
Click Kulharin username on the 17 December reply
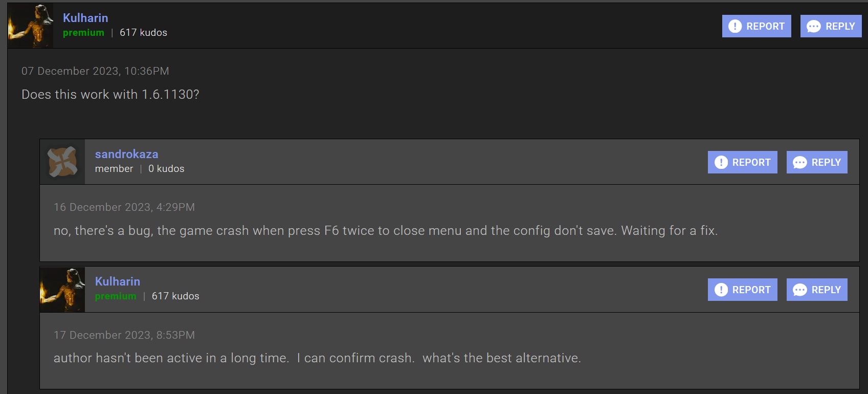click(x=118, y=281)
